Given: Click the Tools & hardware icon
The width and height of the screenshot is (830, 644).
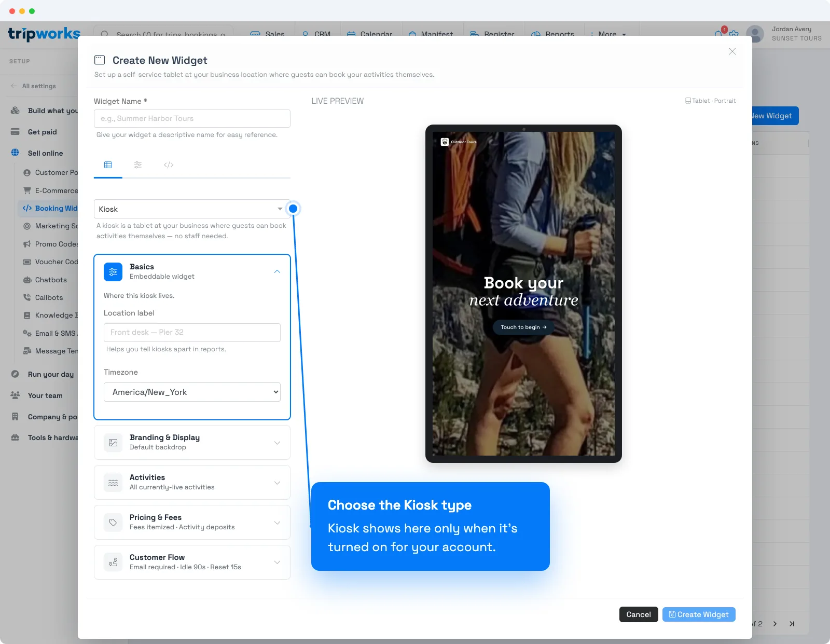Looking at the screenshot, I should click(15, 437).
